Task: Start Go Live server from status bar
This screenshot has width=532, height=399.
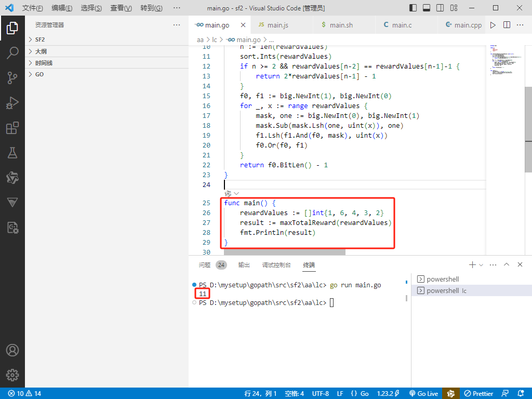Action: [x=424, y=394]
